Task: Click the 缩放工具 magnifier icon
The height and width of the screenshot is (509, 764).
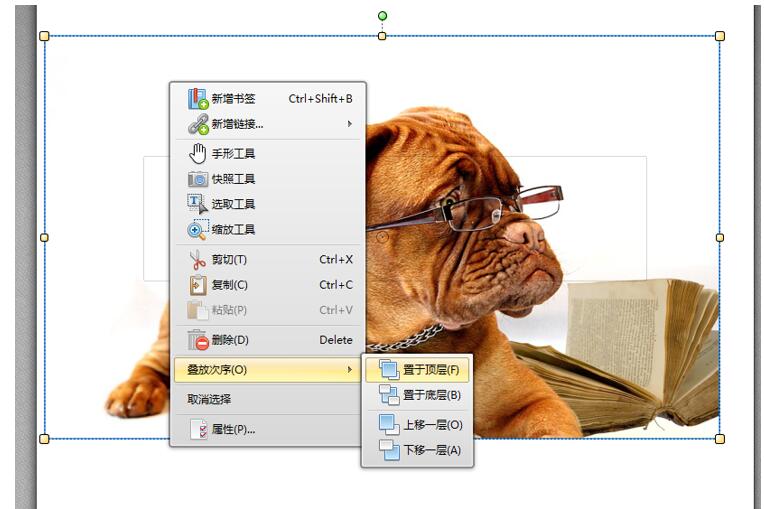Action: [x=197, y=229]
